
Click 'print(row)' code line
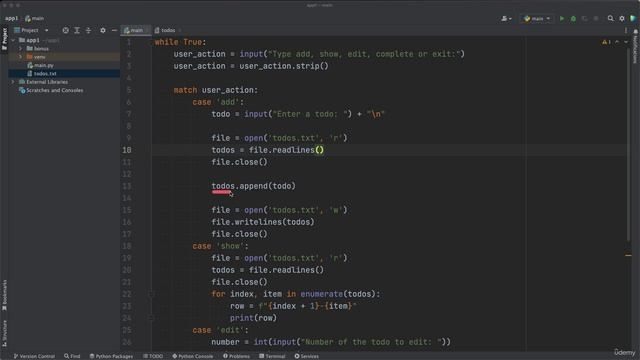click(253, 318)
